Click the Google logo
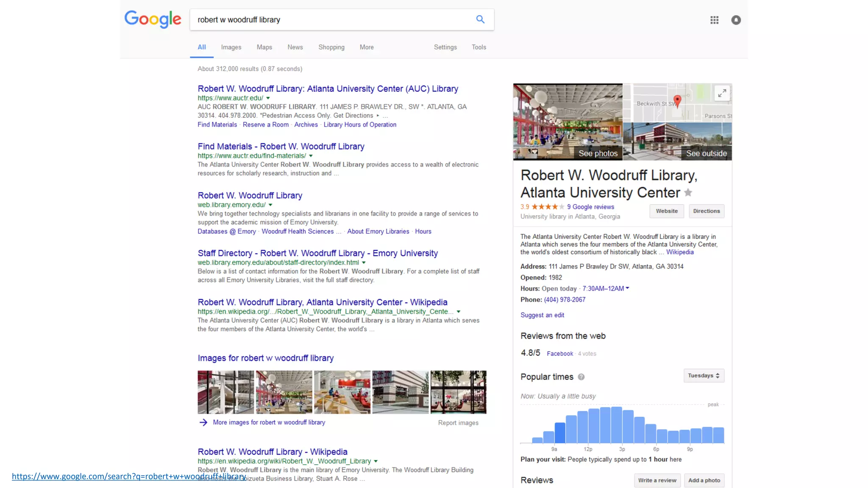 coord(153,19)
